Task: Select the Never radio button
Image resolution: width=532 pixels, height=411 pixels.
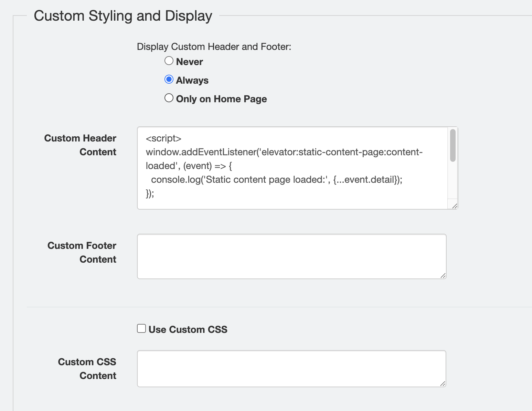Action: (169, 61)
